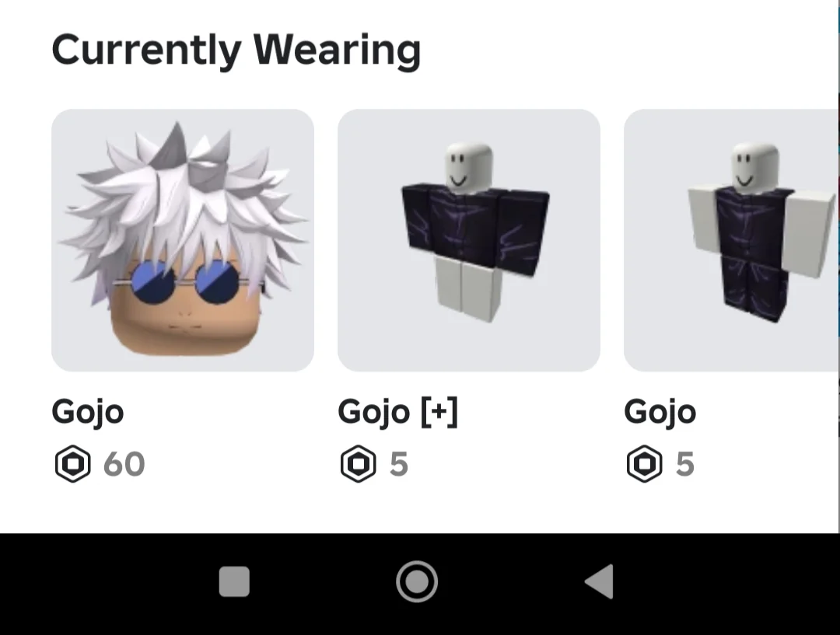840x635 pixels.
Task: Click the Robux icon next to 60
Action: click(73, 464)
